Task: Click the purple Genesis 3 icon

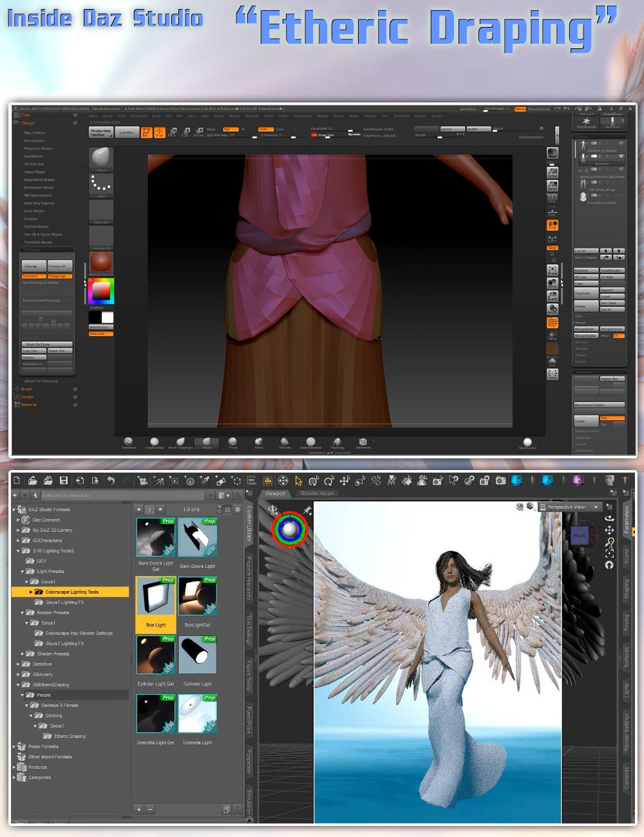Action: (578, 480)
